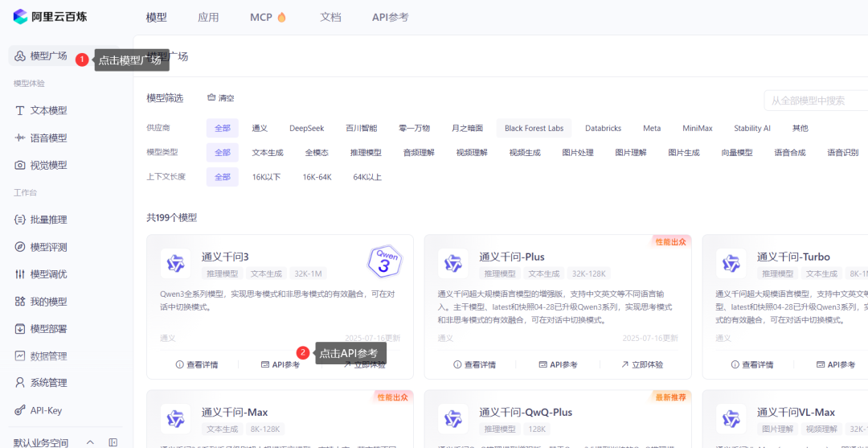Select 全部 in 供应商 filter row
Viewport: 868px width, 448px height.
click(x=223, y=128)
